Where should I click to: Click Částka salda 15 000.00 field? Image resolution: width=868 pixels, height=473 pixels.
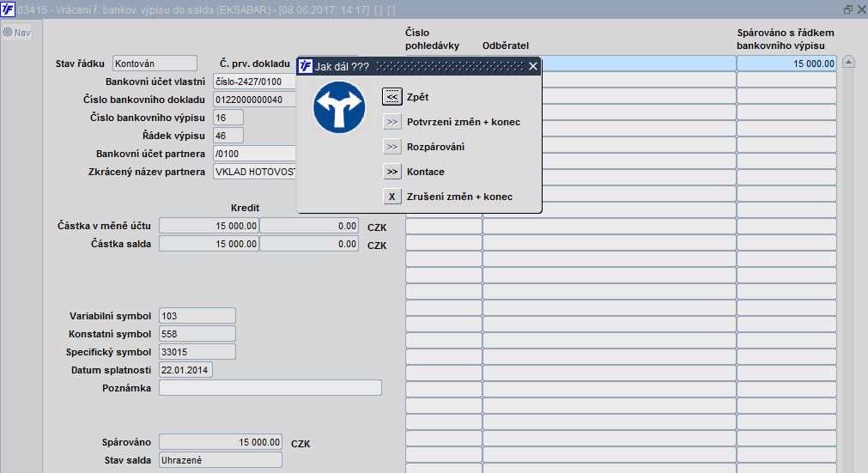(x=209, y=244)
